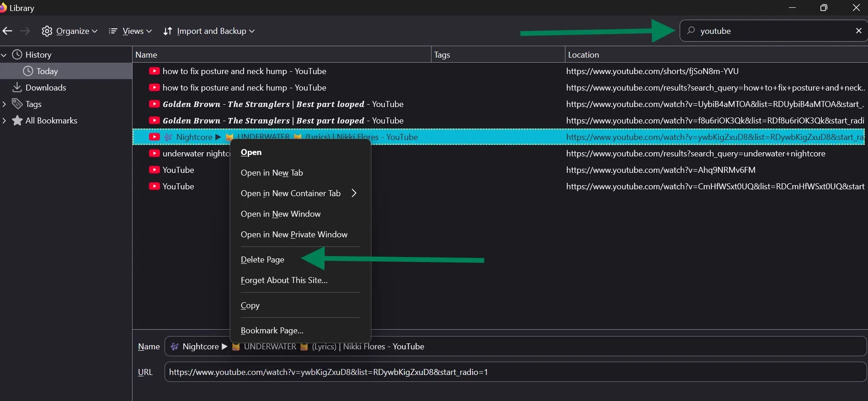Expand the Tags tree node
The image size is (868, 401).
4,104
